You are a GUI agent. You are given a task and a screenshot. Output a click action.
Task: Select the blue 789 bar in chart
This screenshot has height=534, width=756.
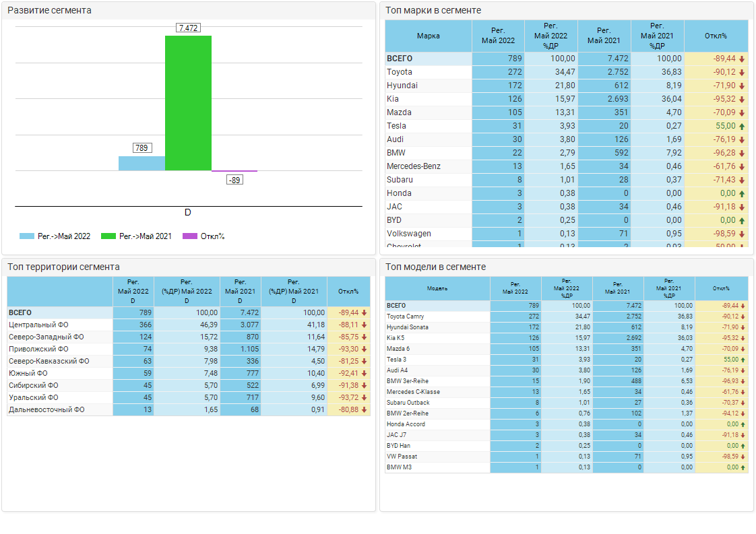pos(141,163)
